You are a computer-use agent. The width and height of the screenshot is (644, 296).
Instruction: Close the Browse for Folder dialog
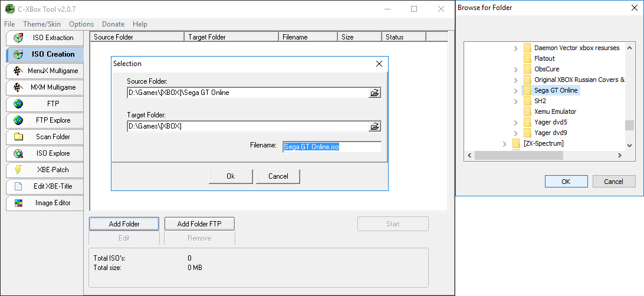tap(635, 8)
